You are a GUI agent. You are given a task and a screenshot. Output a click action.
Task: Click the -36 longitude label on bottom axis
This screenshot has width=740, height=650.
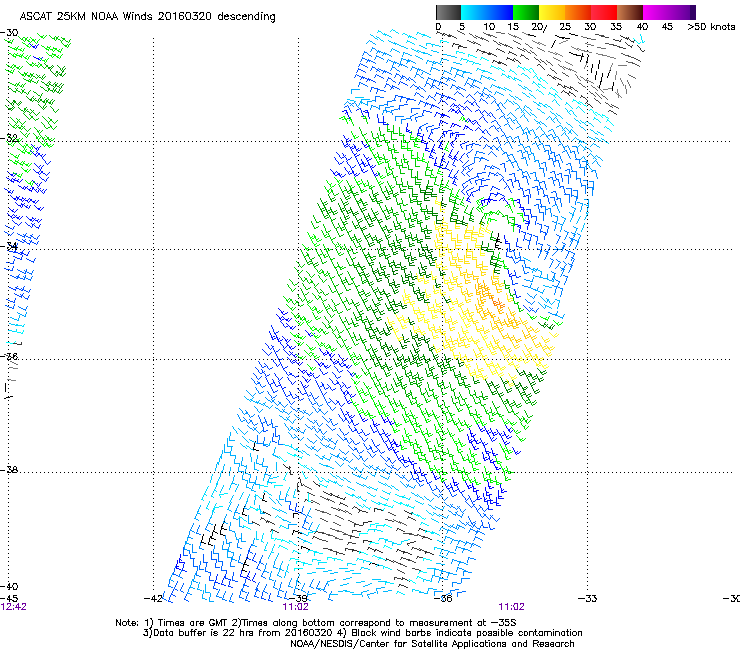(x=443, y=599)
